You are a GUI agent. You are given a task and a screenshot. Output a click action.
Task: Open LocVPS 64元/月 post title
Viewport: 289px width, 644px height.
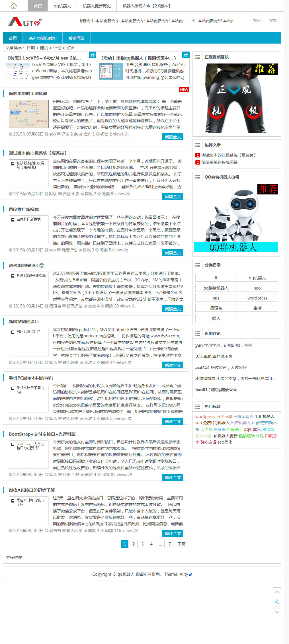[44, 58]
